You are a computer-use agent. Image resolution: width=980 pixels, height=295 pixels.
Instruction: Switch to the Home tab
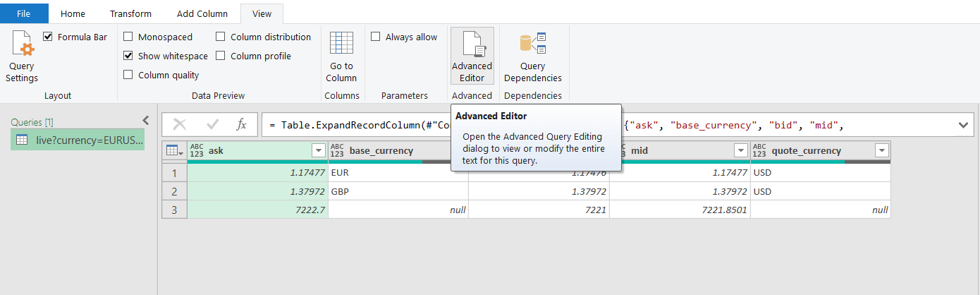pyautogui.click(x=73, y=13)
